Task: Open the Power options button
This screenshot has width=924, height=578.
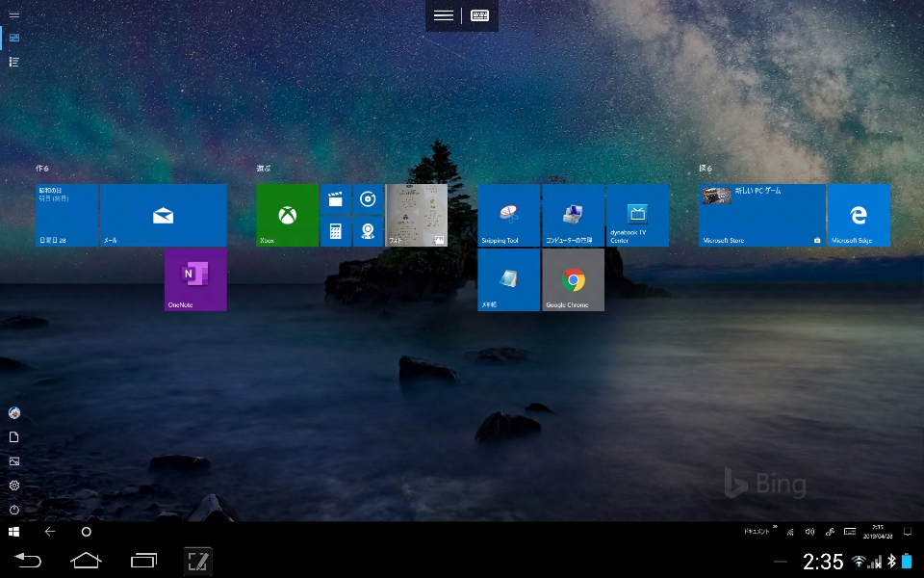Action: (13, 510)
